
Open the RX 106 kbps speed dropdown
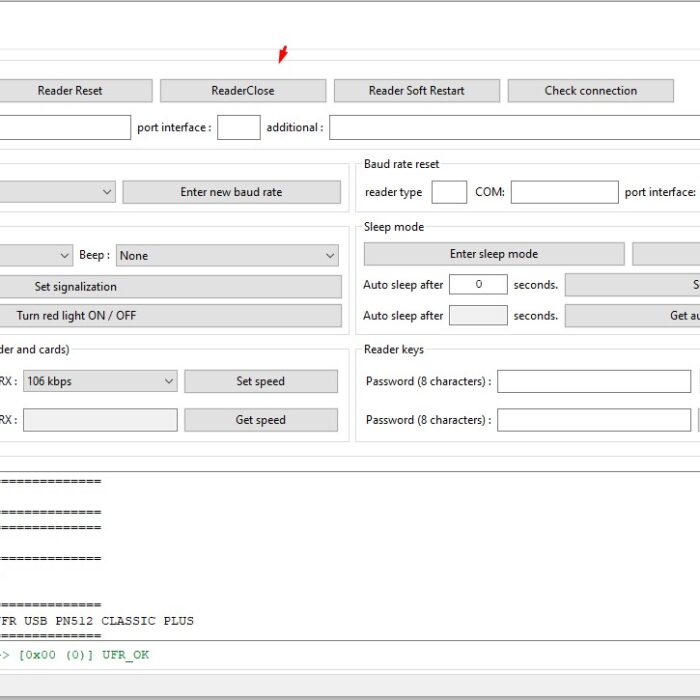[100, 381]
